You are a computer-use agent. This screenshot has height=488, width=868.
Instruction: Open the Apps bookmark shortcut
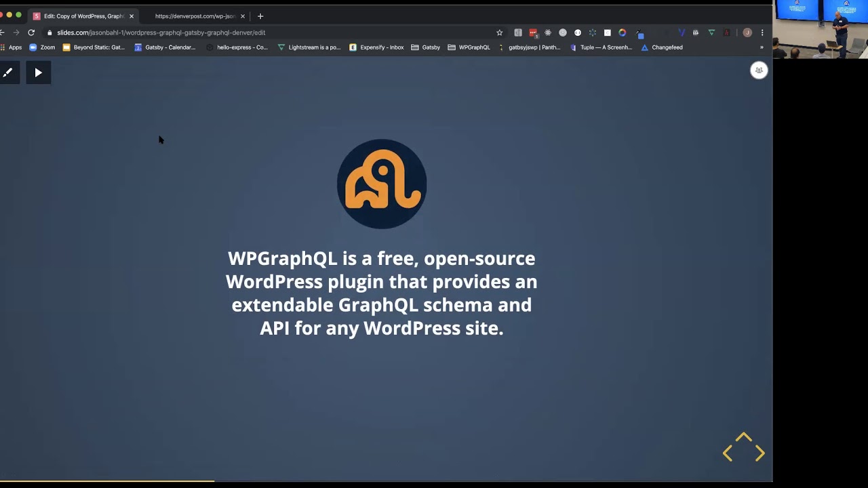point(12,47)
